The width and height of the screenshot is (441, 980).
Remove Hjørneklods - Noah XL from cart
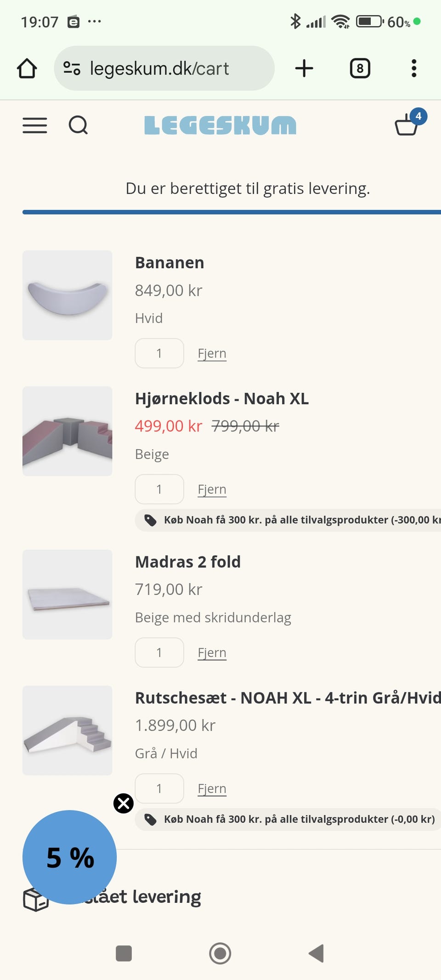(212, 490)
